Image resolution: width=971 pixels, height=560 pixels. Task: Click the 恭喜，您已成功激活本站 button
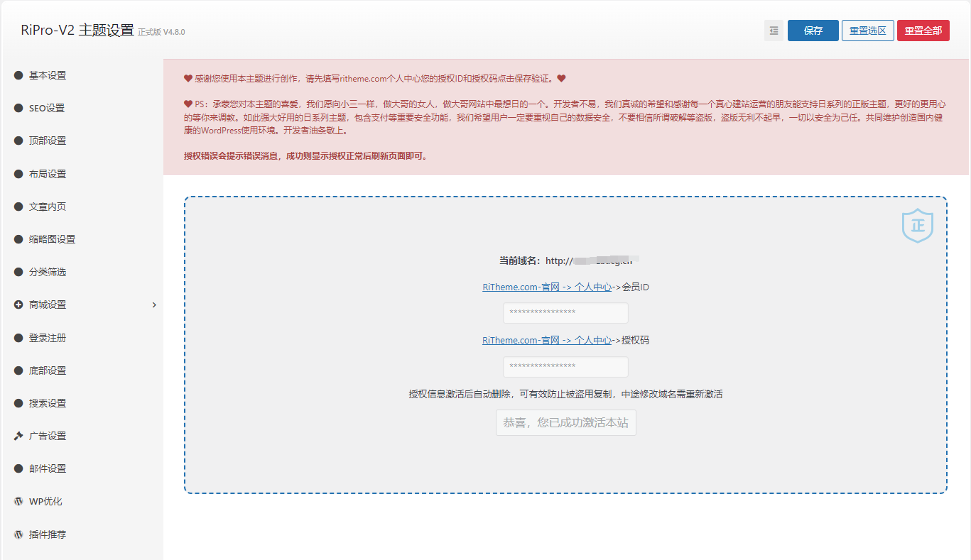(566, 422)
